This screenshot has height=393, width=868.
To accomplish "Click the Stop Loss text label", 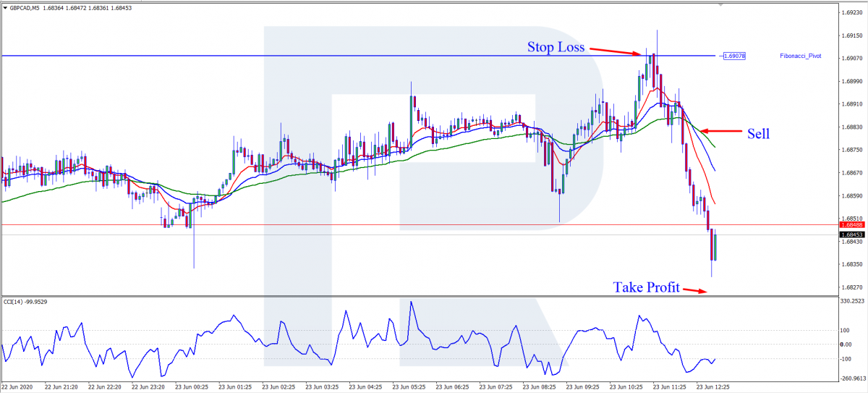I will click(555, 48).
